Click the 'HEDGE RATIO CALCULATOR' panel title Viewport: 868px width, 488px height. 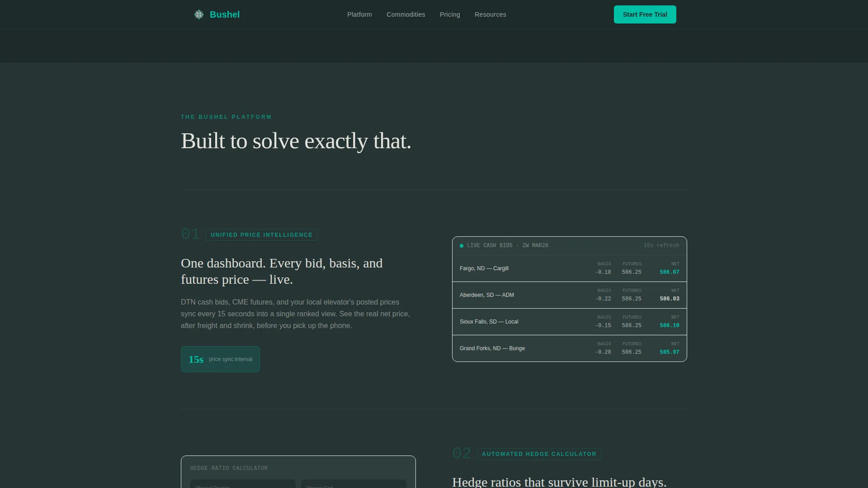[x=229, y=468]
